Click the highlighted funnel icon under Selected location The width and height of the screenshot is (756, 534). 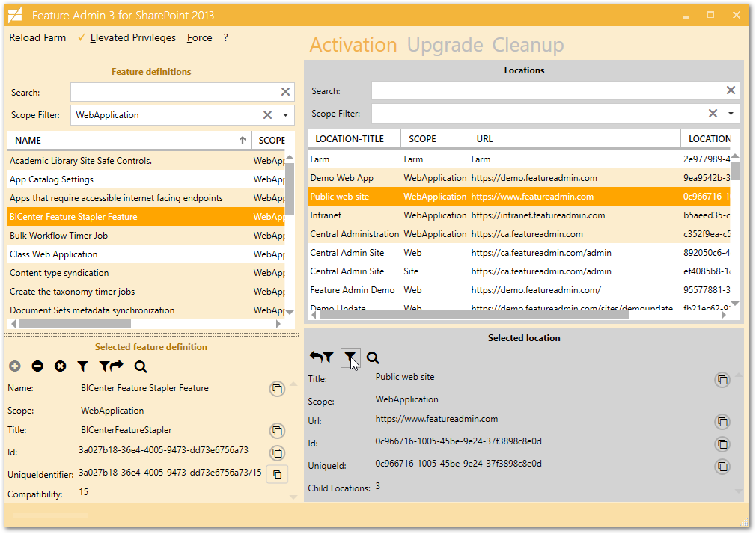click(350, 357)
